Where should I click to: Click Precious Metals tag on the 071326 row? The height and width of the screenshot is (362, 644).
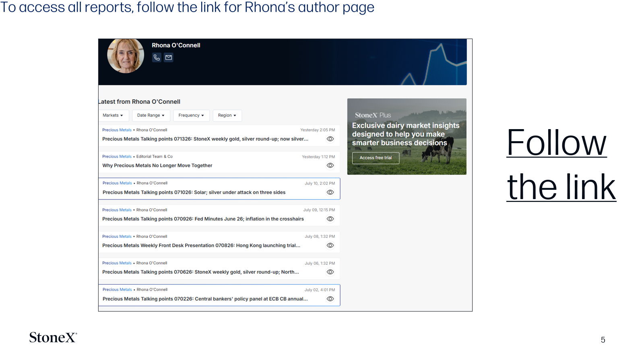(117, 130)
